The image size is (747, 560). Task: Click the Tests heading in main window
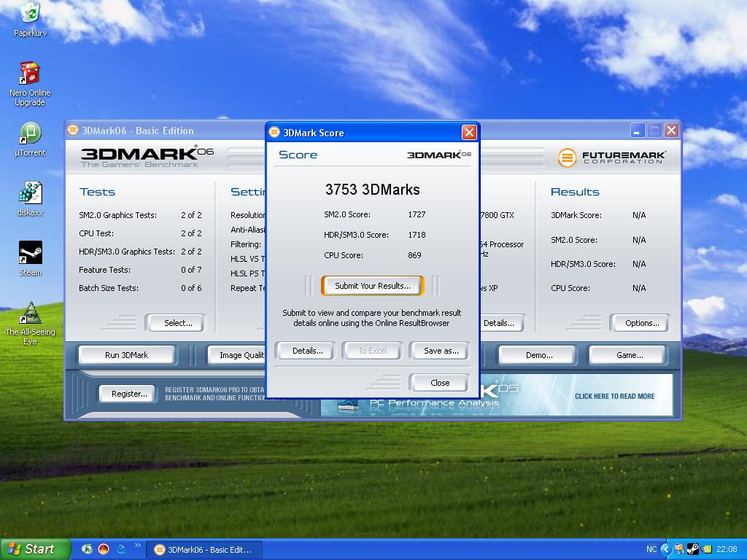pos(97,192)
